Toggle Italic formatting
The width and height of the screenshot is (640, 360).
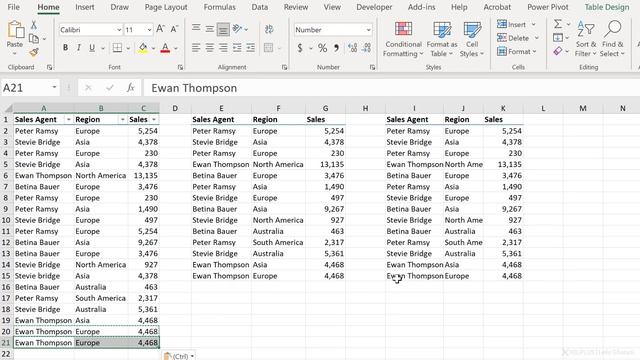[79, 48]
